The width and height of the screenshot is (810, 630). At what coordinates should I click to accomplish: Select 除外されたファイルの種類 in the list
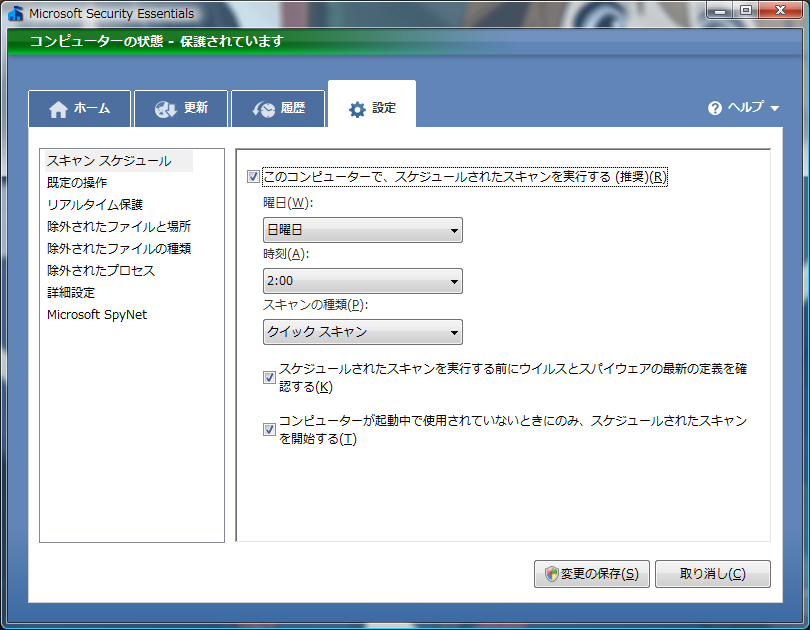[119, 249]
